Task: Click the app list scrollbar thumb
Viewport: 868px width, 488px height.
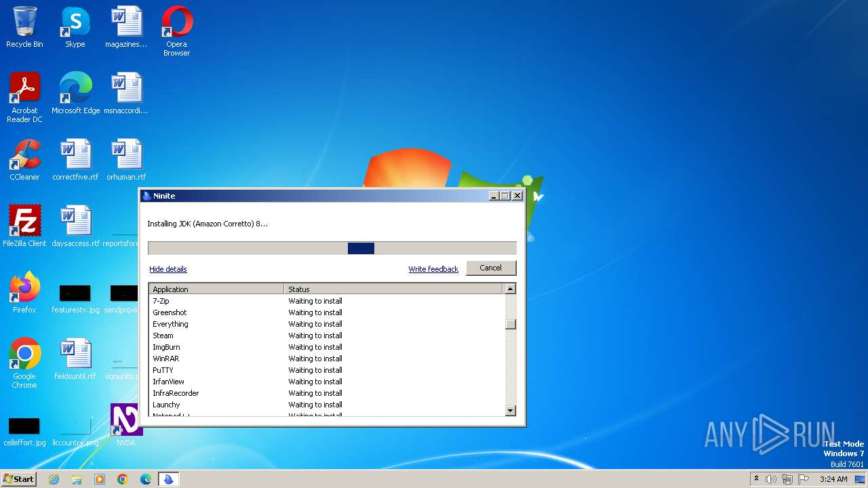Action: point(511,324)
